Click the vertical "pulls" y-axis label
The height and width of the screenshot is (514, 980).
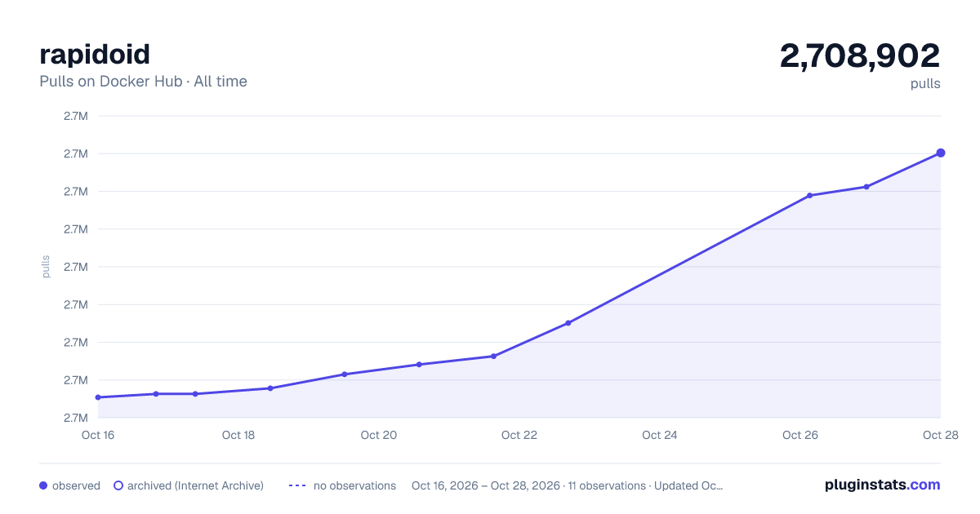46,267
